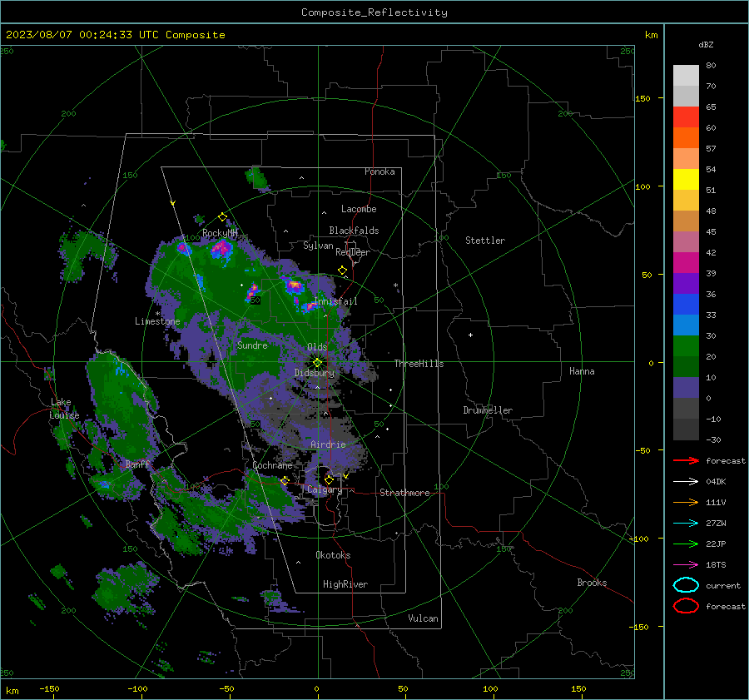Click the Composite_Reflectivity title

[x=374, y=12]
